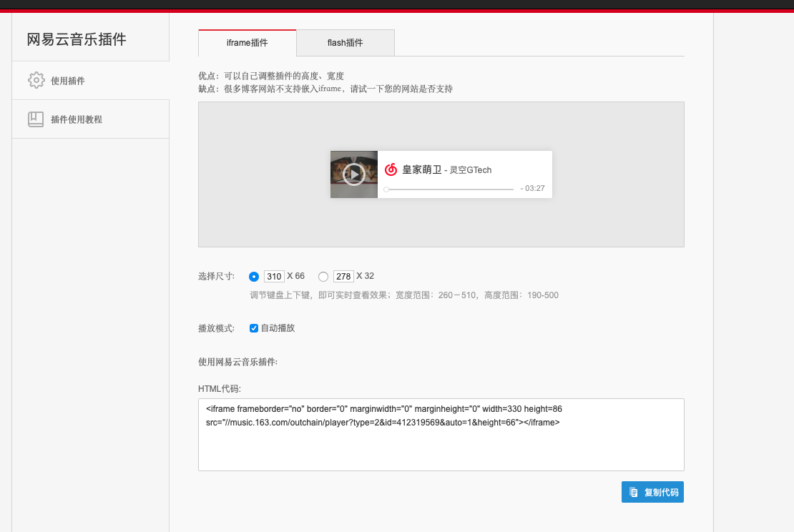Select the 278 X 32 size radio button
794x532 pixels.
(x=323, y=277)
